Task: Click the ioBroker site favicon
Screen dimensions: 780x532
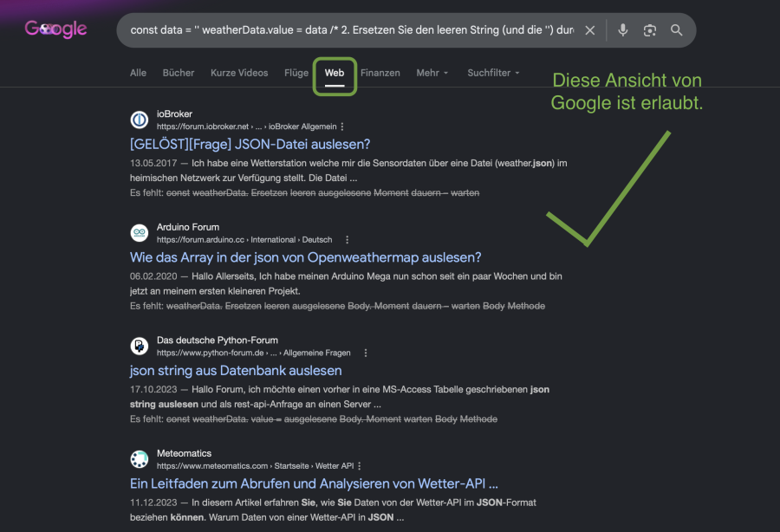Action: tap(140, 120)
